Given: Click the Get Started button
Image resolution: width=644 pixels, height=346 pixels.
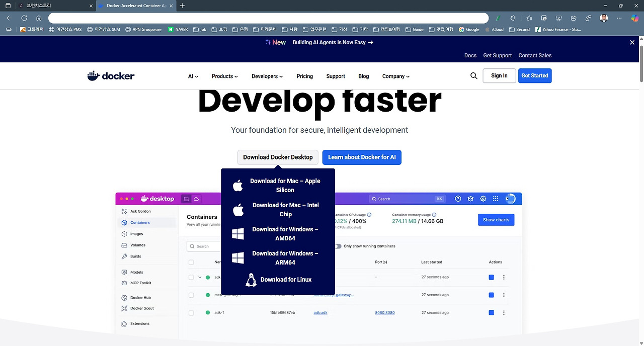Looking at the screenshot, I should [535, 75].
